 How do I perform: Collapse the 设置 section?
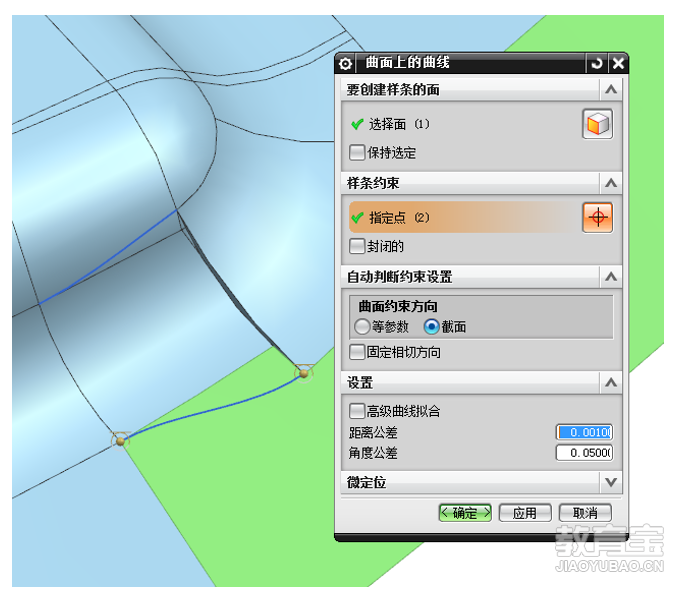point(611,383)
